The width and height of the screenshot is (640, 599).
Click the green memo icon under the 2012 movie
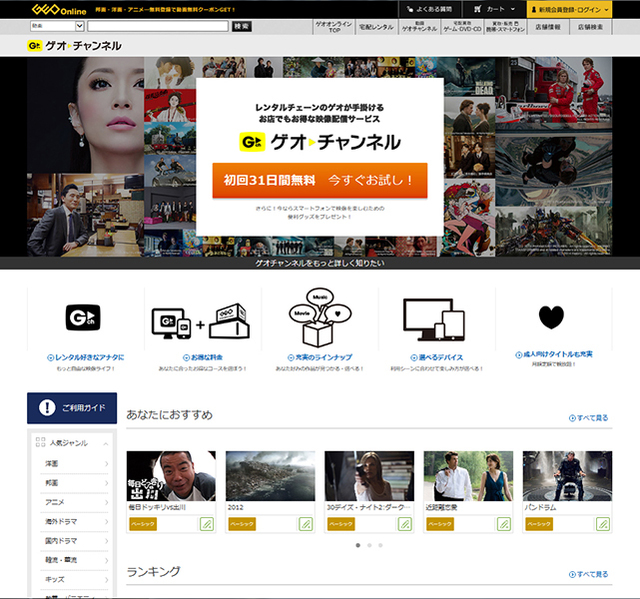[x=306, y=524]
